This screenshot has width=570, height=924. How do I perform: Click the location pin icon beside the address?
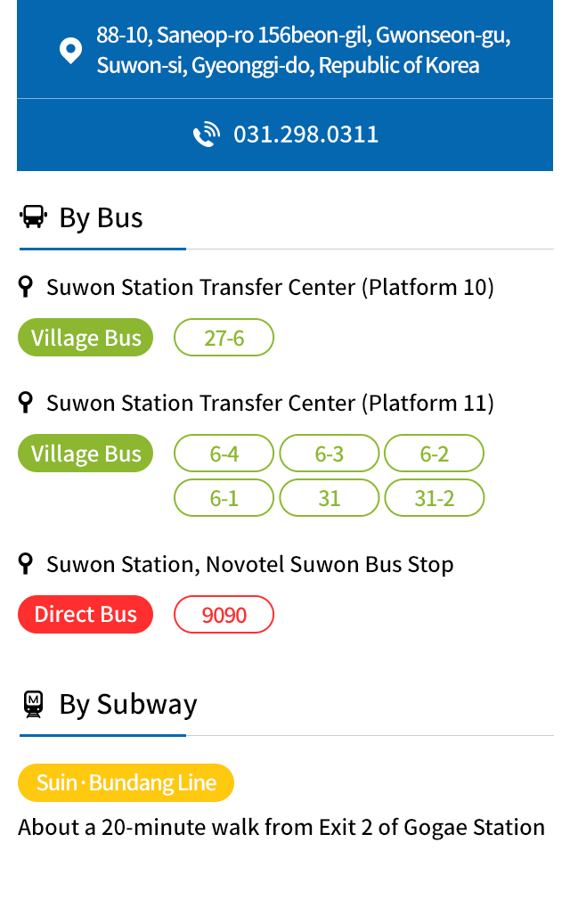70,51
